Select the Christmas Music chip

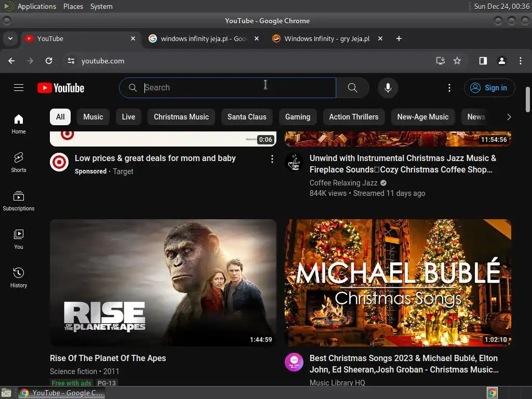(x=181, y=117)
